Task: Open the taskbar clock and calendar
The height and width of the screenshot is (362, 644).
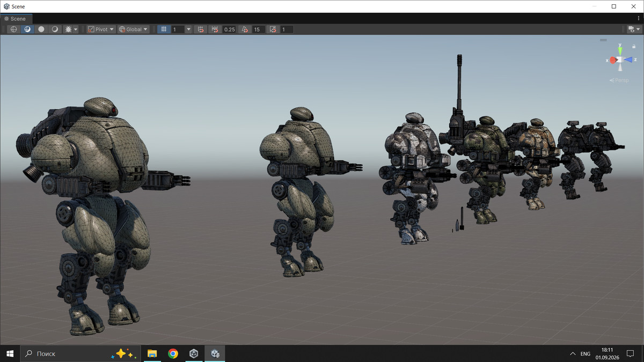Action: [606, 353]
